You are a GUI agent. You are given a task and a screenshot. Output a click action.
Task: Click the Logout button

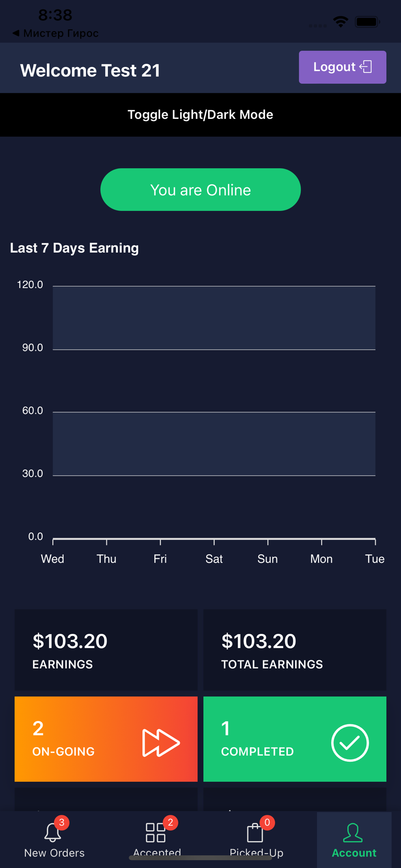coord(342,67)
